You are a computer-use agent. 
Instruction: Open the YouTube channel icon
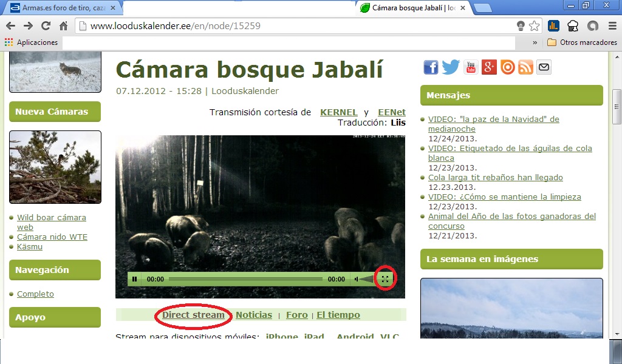pos(471,67)
